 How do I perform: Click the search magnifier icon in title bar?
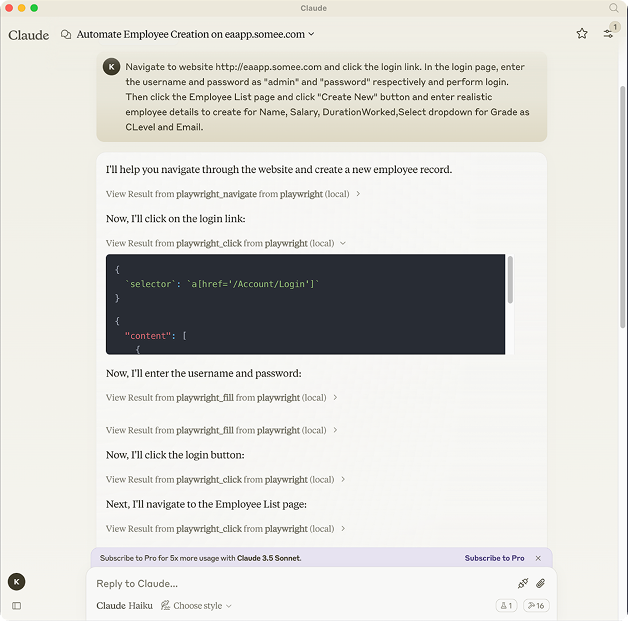click(613, 8)
